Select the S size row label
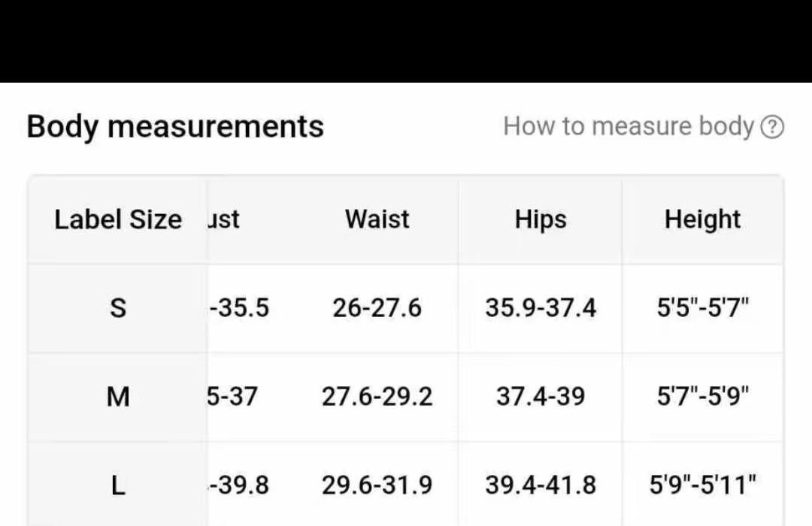The height and width of the screenshot is (526, 812). pyautogui.click(x=118, y=308)
